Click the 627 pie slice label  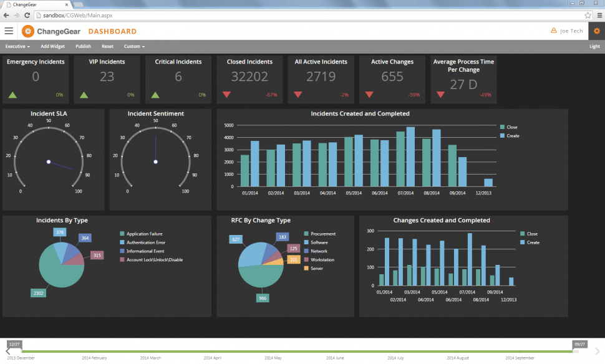coord(236,239)
